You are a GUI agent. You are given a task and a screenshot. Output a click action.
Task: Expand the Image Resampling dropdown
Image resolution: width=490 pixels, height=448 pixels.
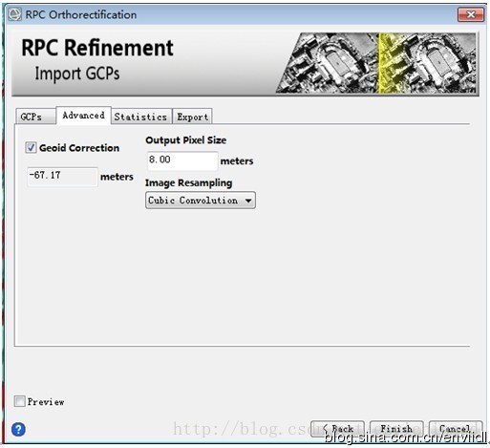coord(201,201)
